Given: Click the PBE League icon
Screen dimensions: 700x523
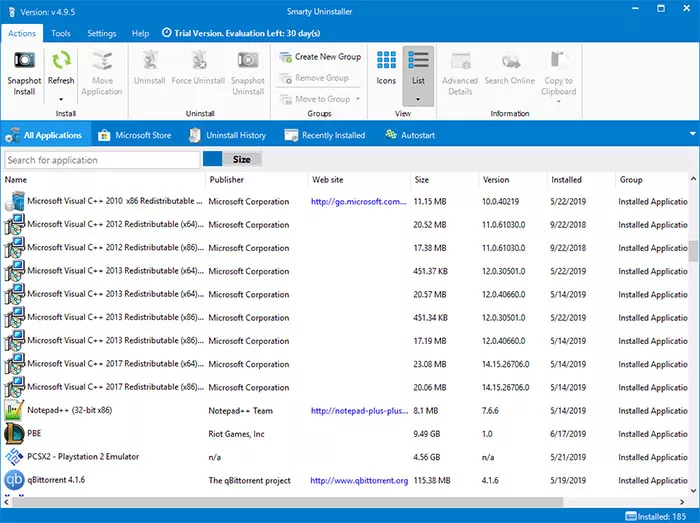Looking at the screenshot, I should 14,433.
